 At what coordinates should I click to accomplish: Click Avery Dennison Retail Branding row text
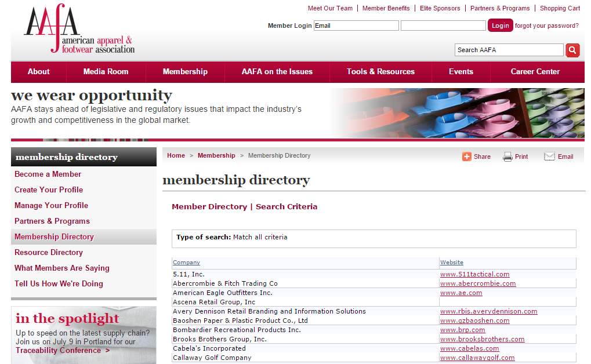pos(269,311)
